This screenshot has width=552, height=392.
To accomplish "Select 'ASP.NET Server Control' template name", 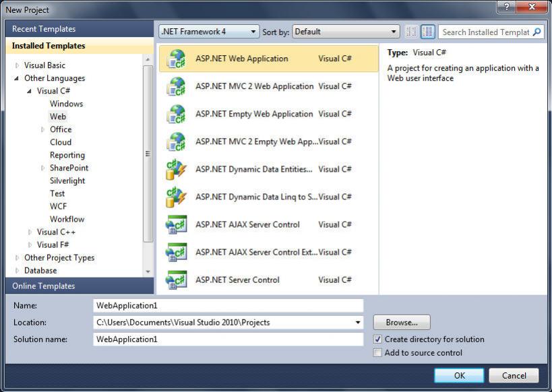I will click(x=237, y=280).
